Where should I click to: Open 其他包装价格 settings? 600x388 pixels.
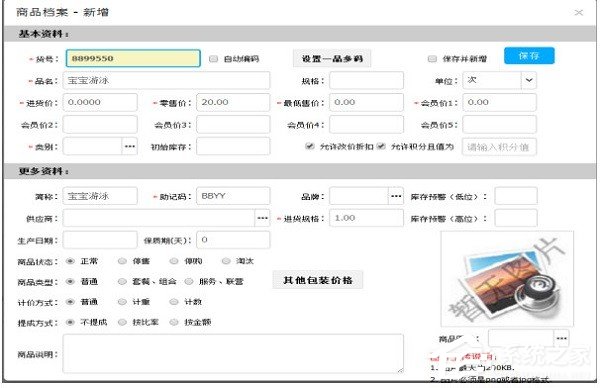coord(318,280)
